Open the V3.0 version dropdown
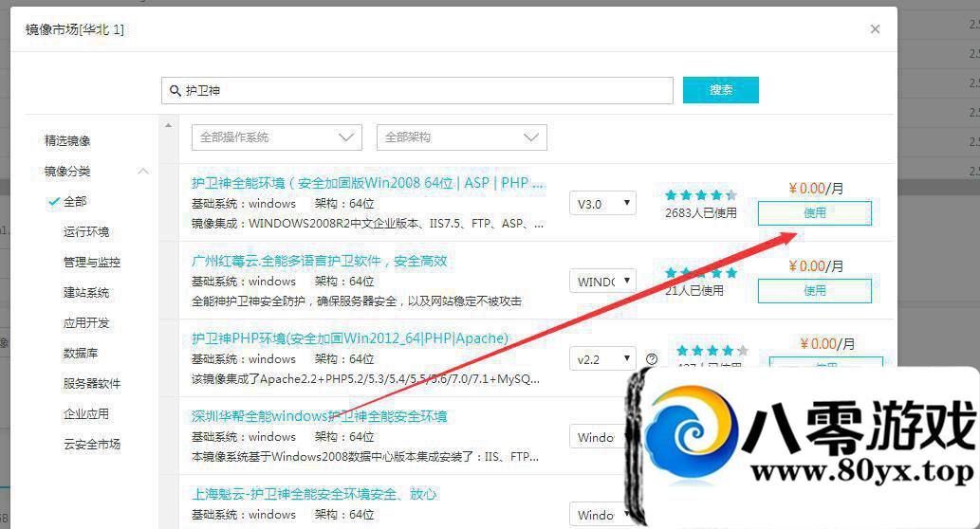 pyautogui.click(x=602, y=204)
